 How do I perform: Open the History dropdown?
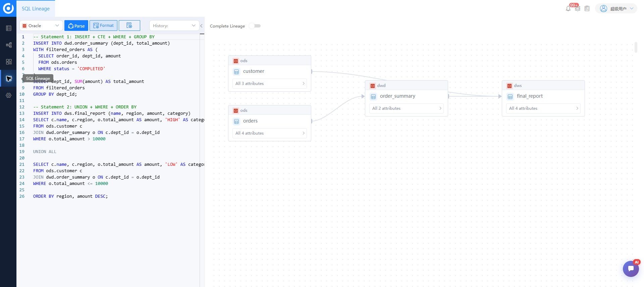[174, 26]
